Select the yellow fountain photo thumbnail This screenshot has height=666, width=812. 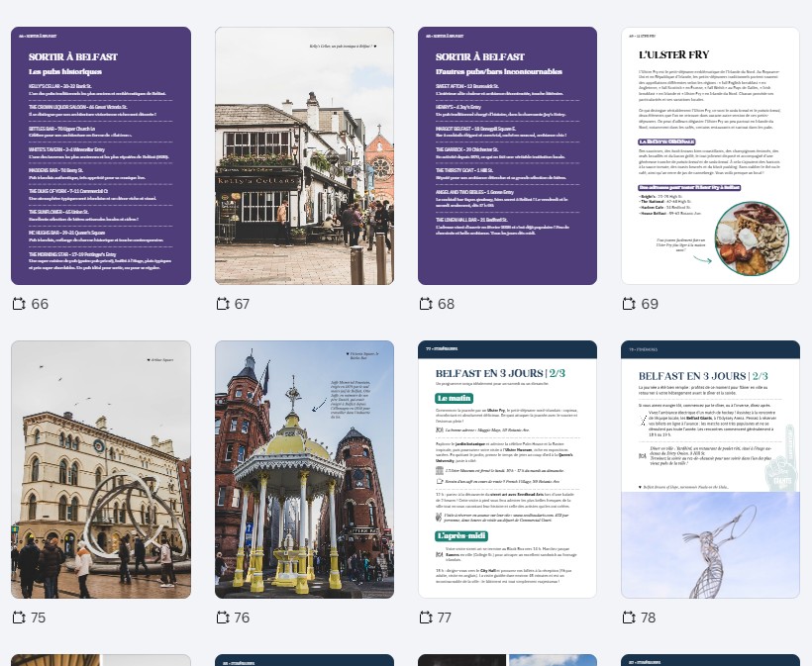[304, 469]
